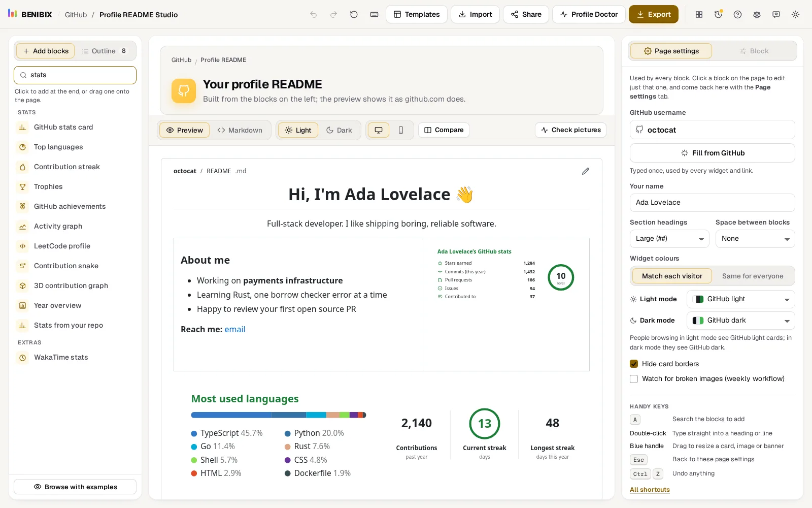
Task: Add the Contribution snake block
Action: pos(75,266)
